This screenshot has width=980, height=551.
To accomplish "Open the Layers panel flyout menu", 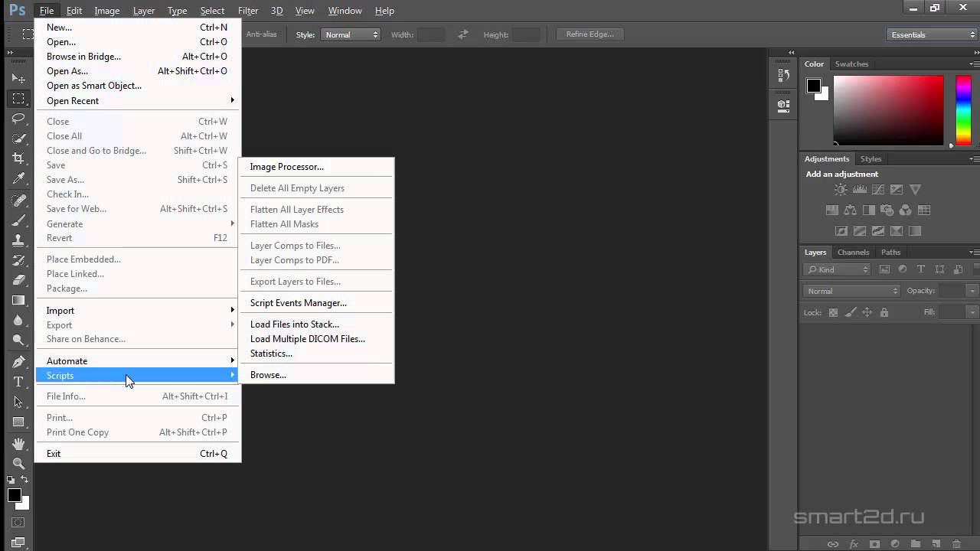I will (x=975, y=253).
